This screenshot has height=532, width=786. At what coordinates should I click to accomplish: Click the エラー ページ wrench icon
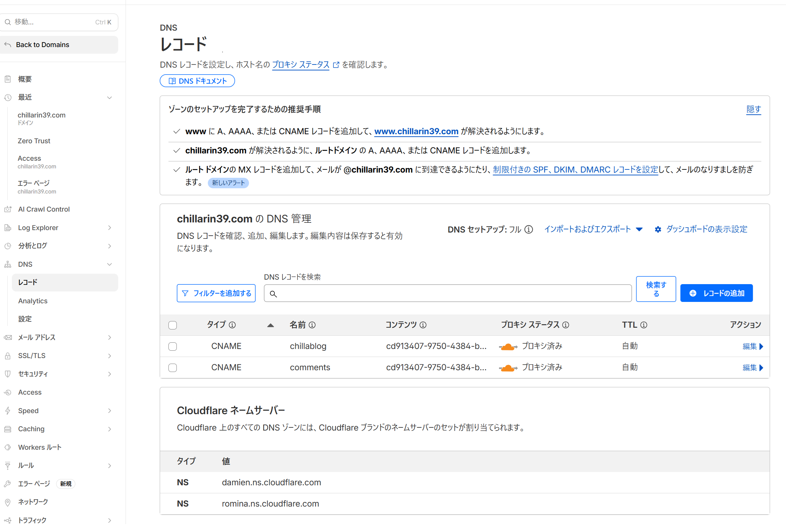point(8,484)
